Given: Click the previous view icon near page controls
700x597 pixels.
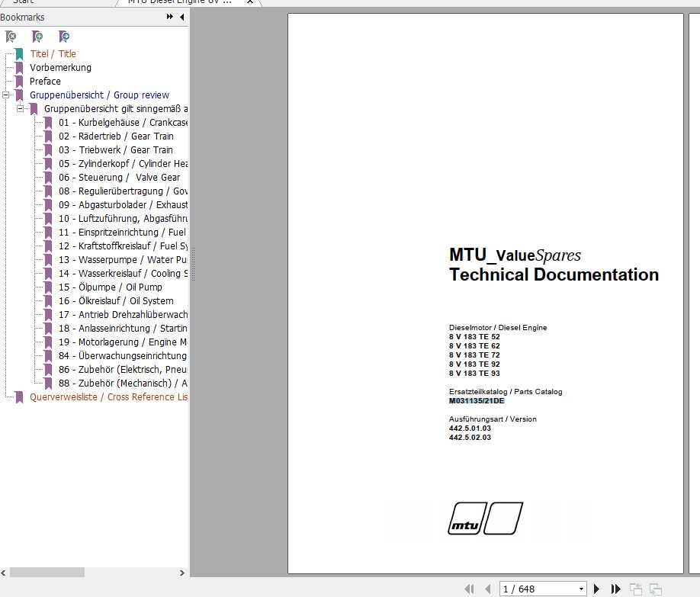Looking at the screenshot, I should (x=637, y=588).
